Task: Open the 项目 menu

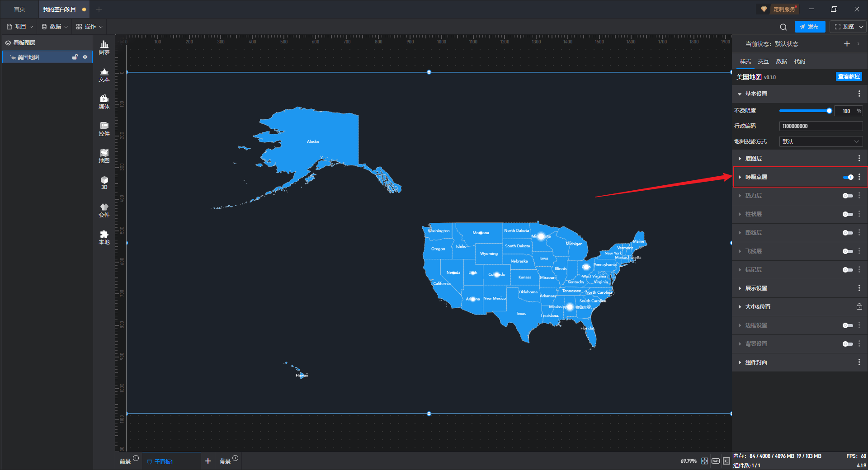Action: [x=20, y=27]
